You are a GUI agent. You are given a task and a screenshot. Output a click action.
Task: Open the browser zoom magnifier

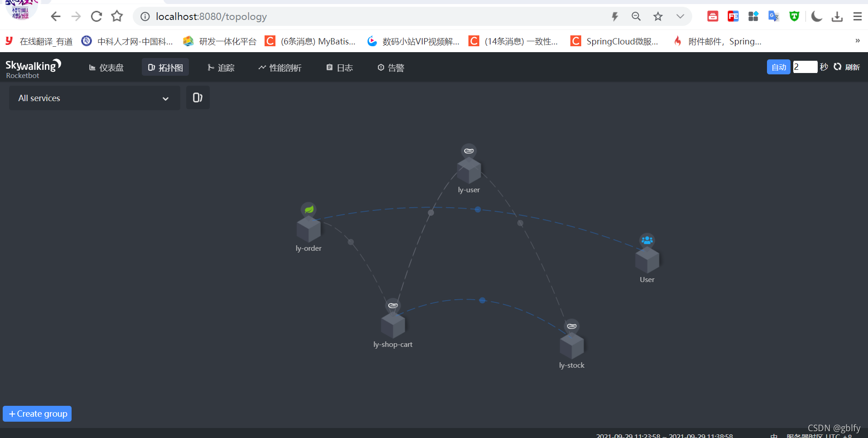click(x=636, y=17)
